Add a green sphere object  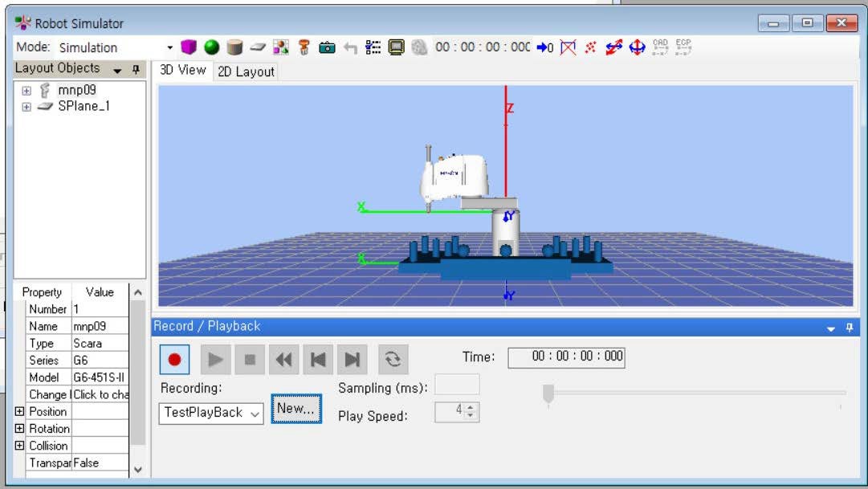coord(211,47)
